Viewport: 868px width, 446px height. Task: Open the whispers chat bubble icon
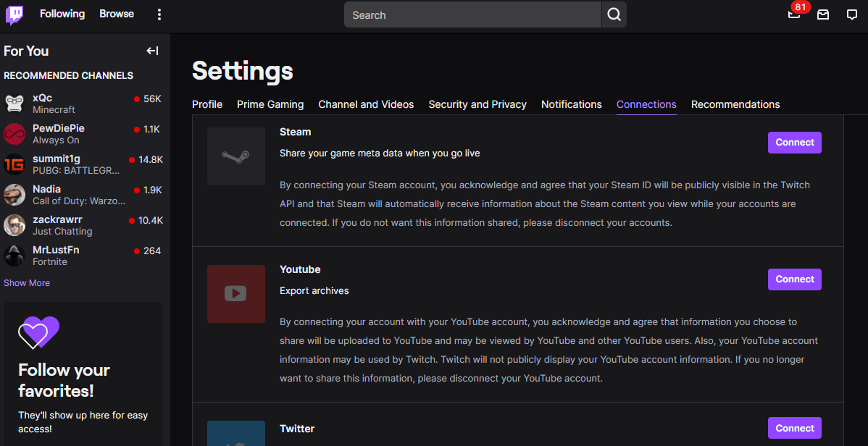pyautogui.click(x=853, y=15)
